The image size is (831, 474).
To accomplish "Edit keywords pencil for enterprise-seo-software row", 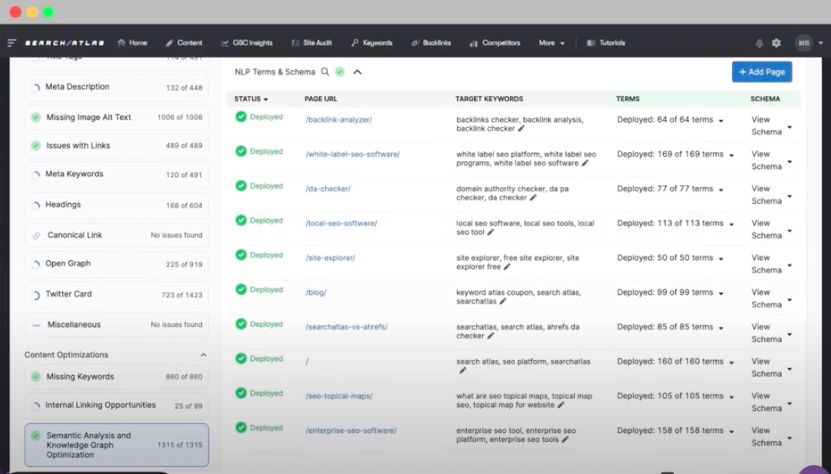I will (565, 440).
